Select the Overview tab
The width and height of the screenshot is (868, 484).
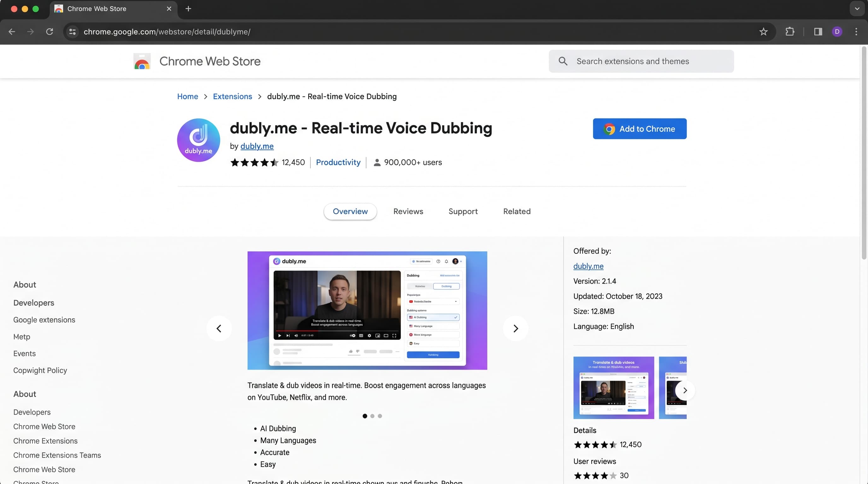pos(350,211)
